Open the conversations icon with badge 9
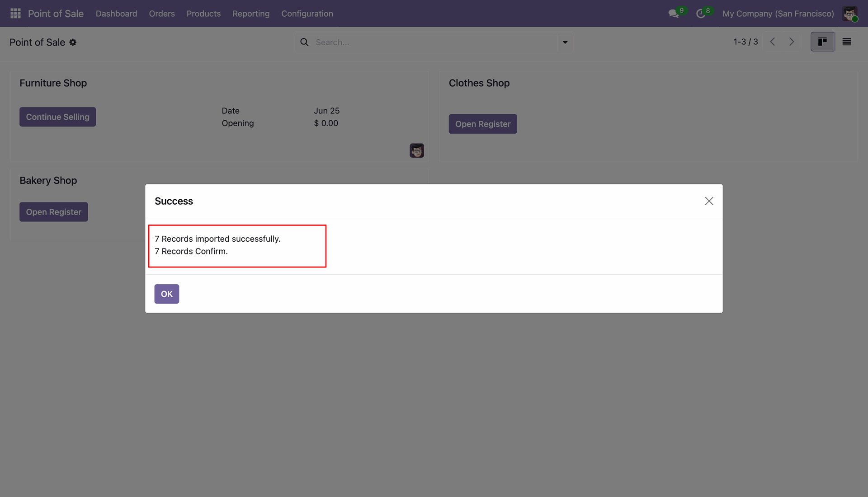 click(675, 14)
